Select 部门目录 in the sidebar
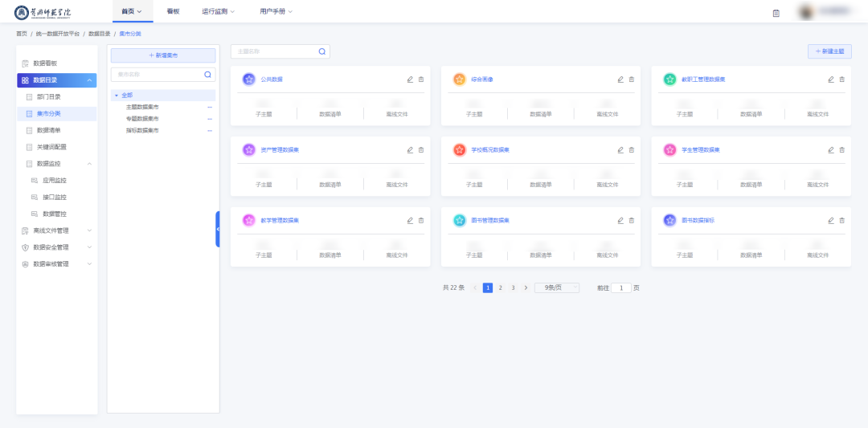This screenshot has width=868, height=428. click(x=49, y=96)
